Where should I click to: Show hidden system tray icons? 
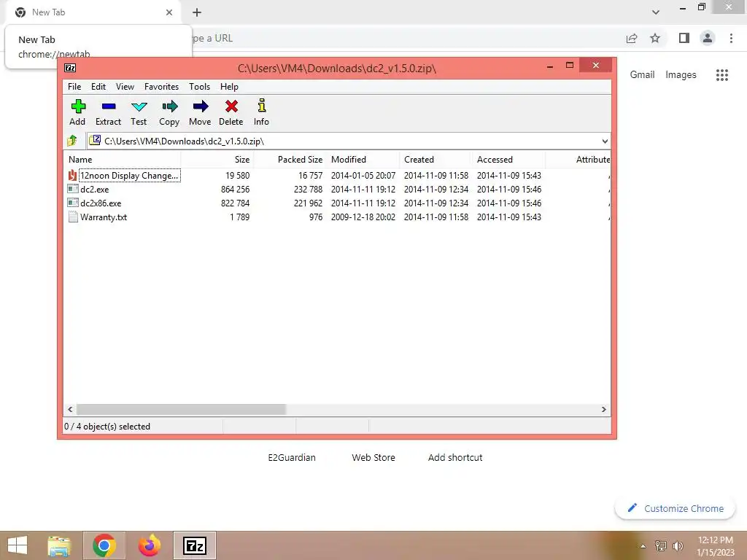point(643,546)
